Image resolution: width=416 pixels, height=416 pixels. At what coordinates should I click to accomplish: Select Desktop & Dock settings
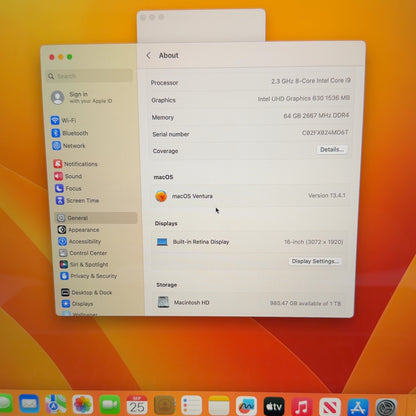(87, 292)
